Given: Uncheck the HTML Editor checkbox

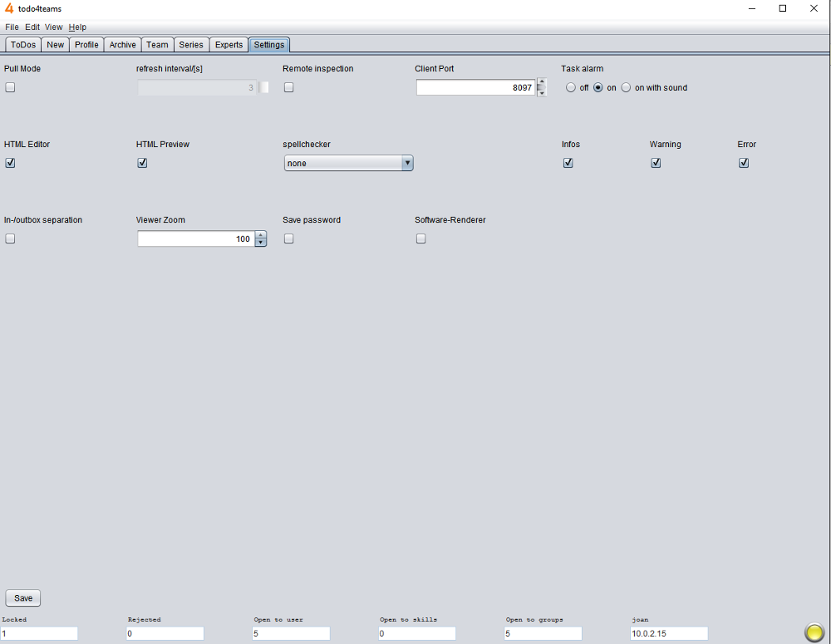Looking at the screenshot, I should click(x=10, y=163).
